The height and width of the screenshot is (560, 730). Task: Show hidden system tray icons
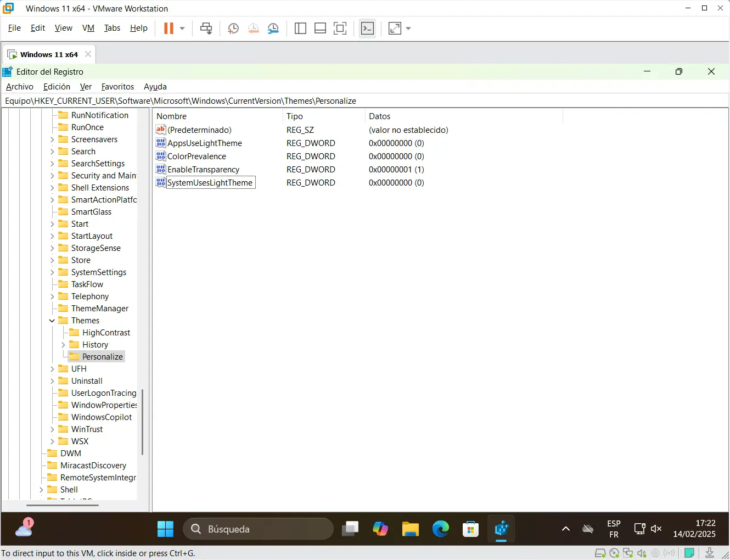(566, 529)
